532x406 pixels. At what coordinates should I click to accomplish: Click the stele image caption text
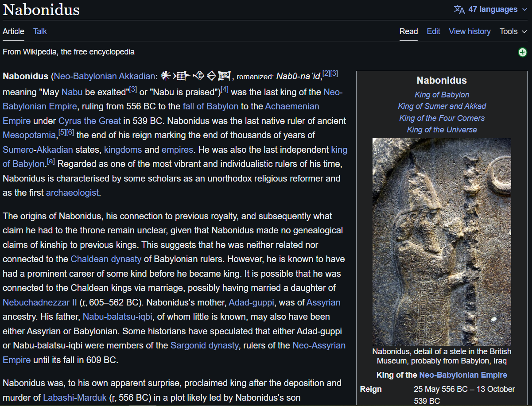click(x=442, y=356)
